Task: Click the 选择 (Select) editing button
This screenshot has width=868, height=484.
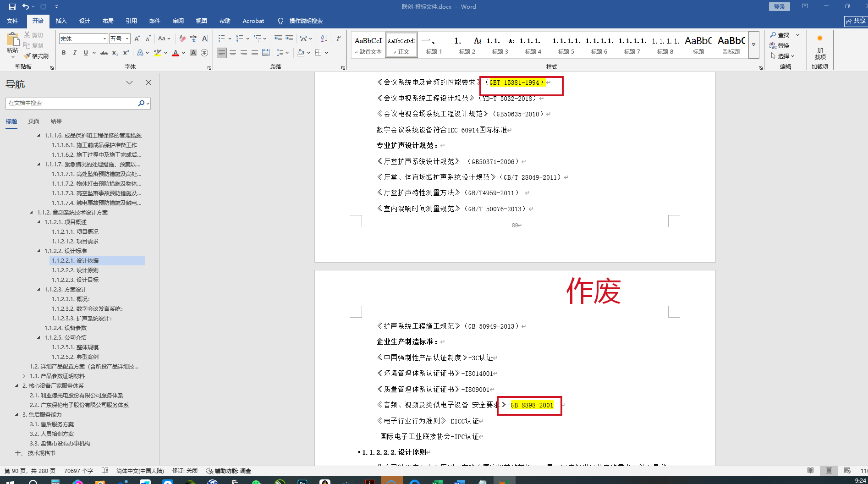Action: click(x=783, y=56)
